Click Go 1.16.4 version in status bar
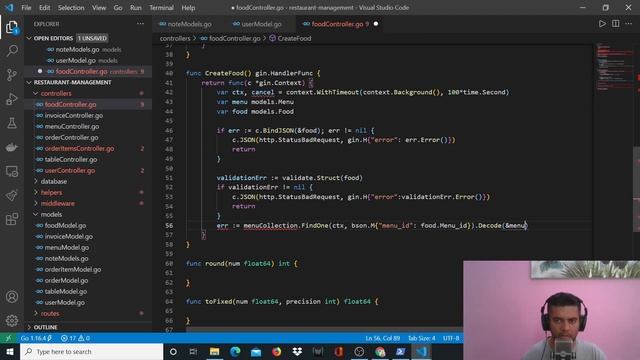This screenshot has width=640, height=360. [x=36, y=338]
